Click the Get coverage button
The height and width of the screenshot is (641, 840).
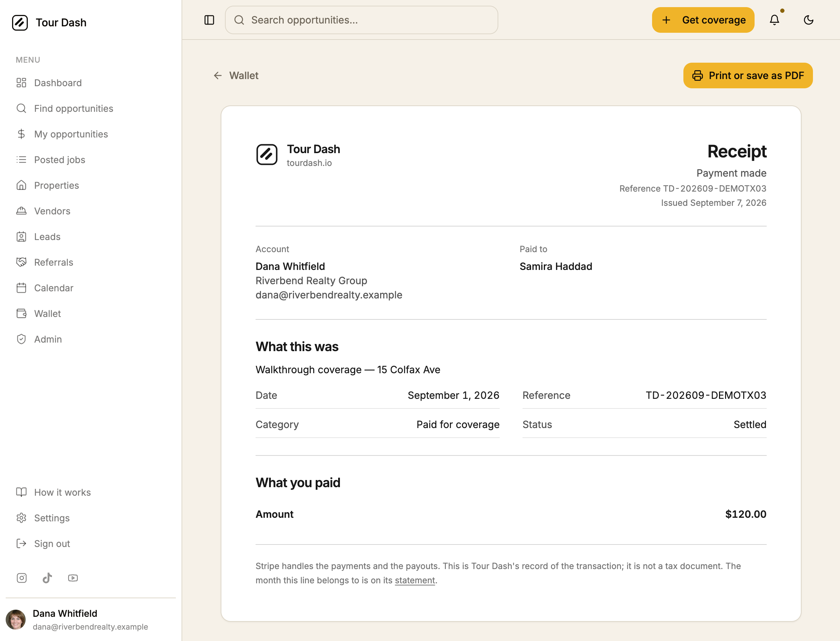(703, 20)
